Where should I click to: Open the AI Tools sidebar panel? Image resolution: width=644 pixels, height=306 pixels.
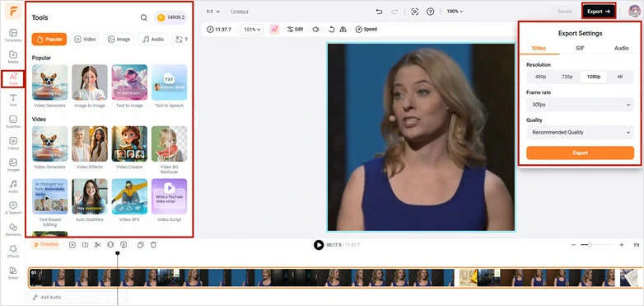[x=13, y=79]
